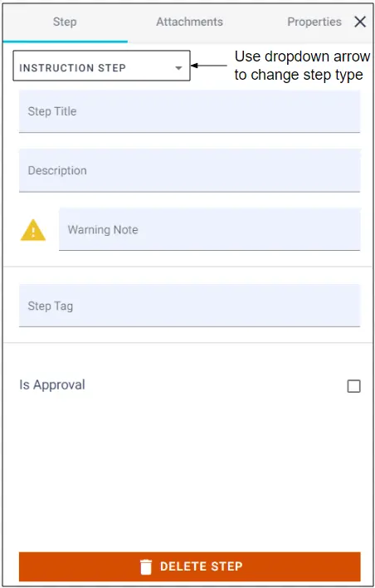The width and height of the screenshot is (375, 588).
Task: Click the Is Approval label text
Action: click(52, 385)
